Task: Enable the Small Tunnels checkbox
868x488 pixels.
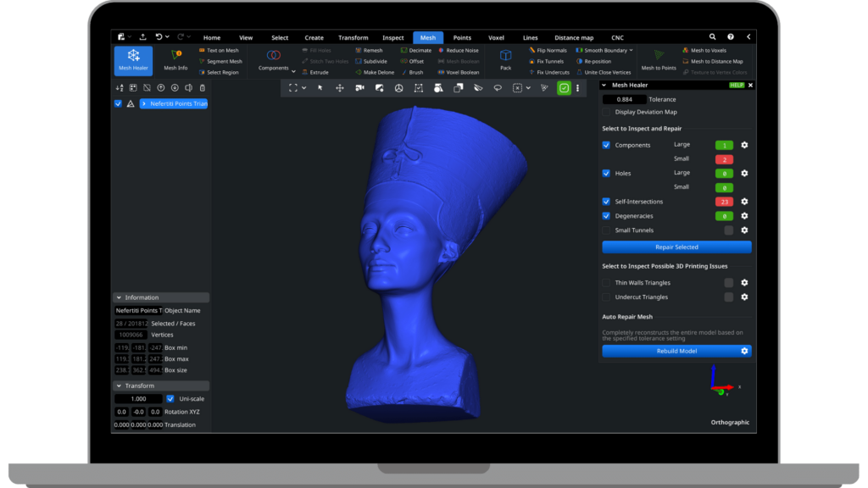Action: click(x=606, y=230)
